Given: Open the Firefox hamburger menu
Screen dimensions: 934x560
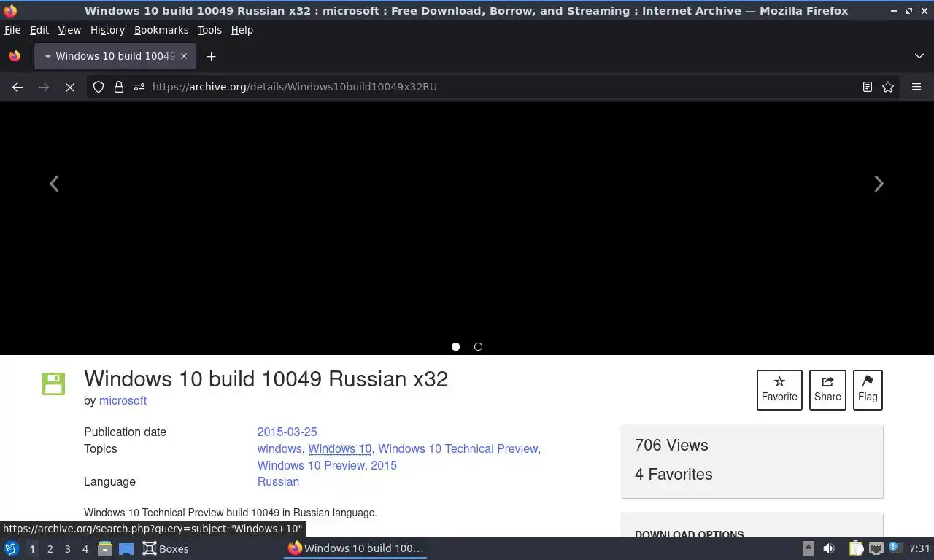Looking at the screenshot, I should click(916, 87).
